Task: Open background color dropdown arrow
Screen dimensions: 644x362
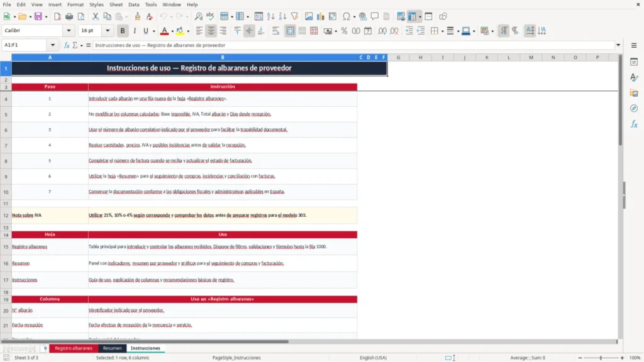Action: tap(188, 31)
